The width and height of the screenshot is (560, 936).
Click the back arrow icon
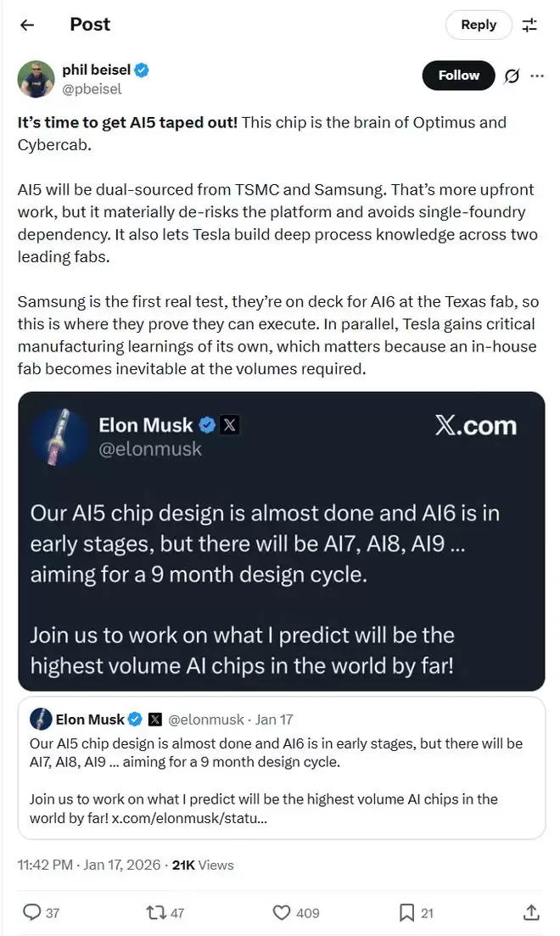27,25
